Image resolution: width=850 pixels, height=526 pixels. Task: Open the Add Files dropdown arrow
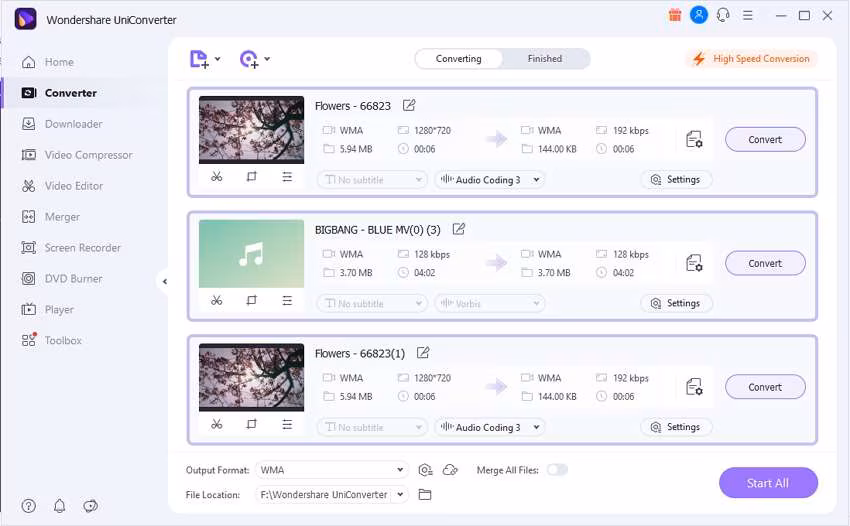(217, 59)
